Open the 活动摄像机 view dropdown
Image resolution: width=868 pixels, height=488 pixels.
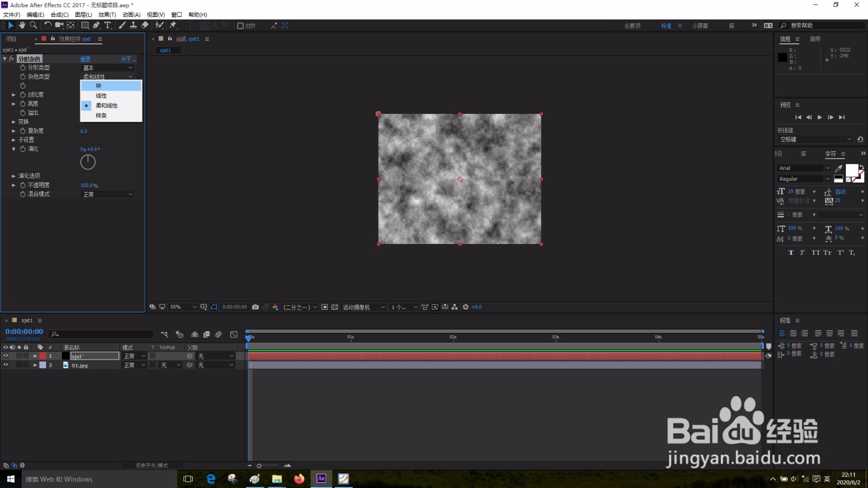[363, 307]
